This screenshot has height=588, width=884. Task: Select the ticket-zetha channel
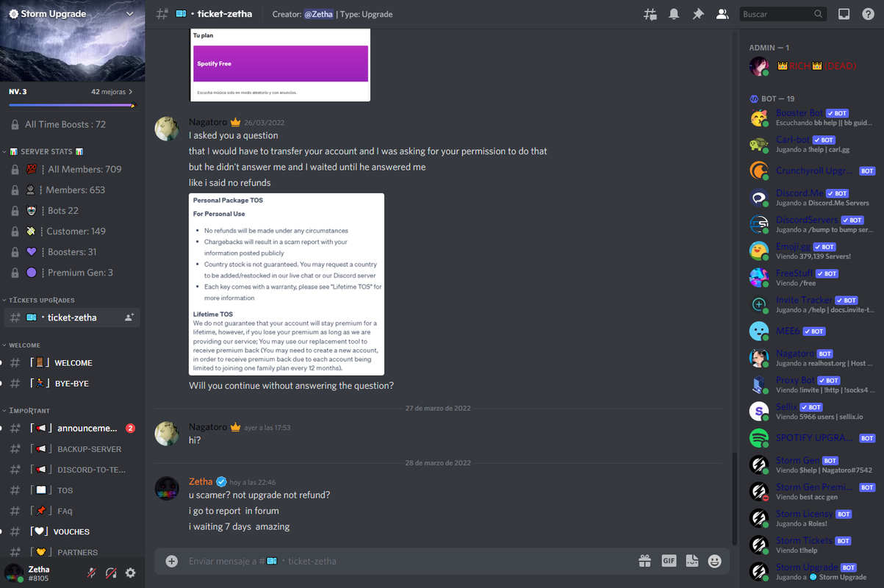click(72, 318)
